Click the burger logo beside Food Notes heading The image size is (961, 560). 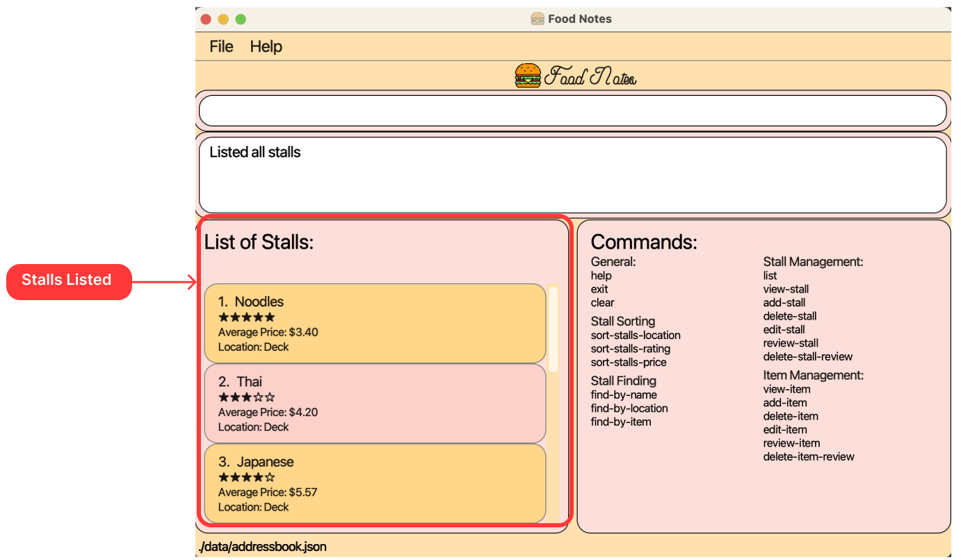(528, 75)
